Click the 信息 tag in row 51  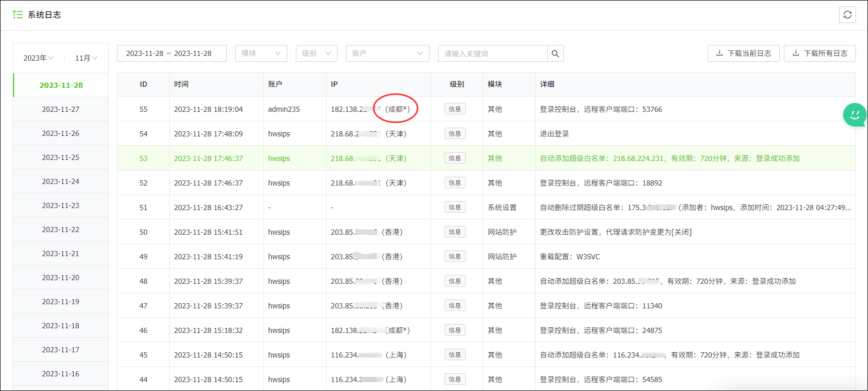(455, 208)
